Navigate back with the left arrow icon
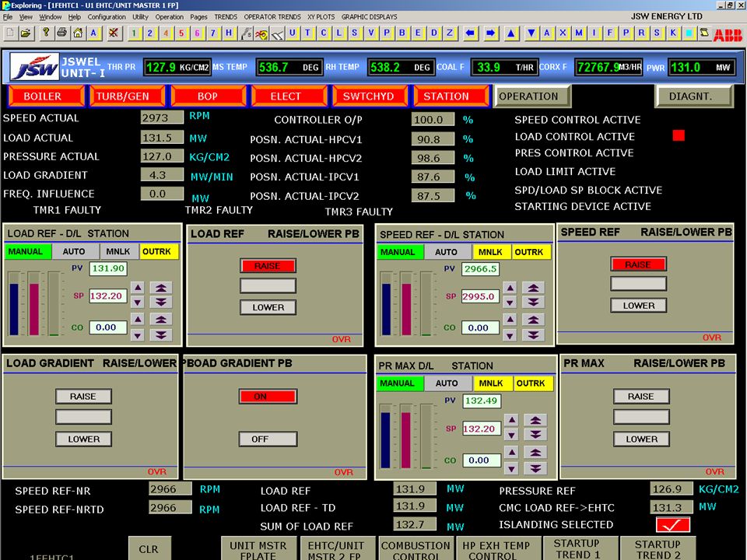Image resolution: width=747 pixels, height=560 pixels. pyautogui.click(x=471, y=33)
